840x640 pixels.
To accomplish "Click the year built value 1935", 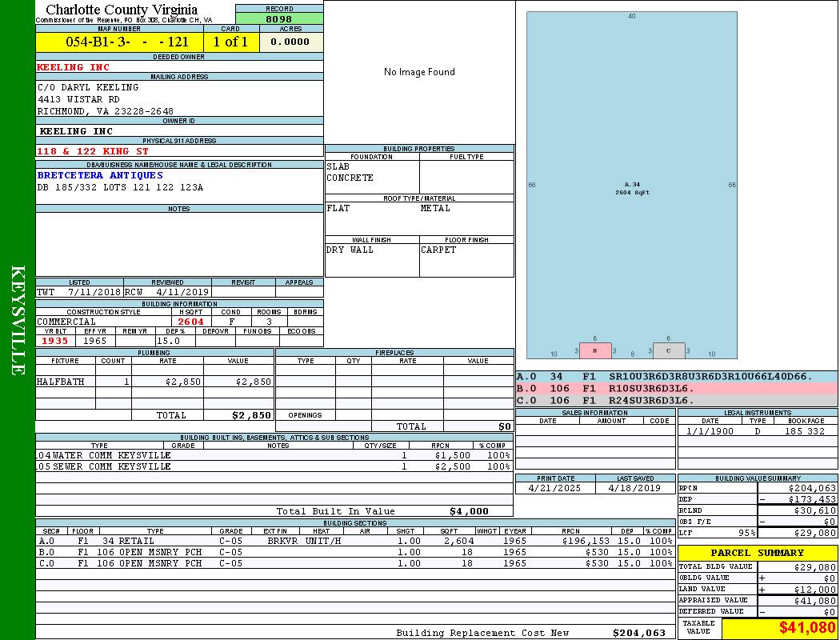I will coord(56,341).
